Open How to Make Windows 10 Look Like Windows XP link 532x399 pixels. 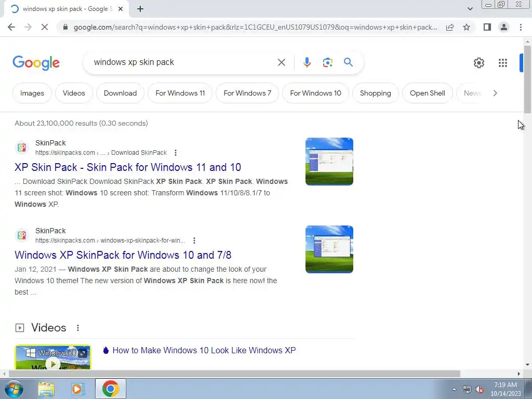tap(204, 350)
